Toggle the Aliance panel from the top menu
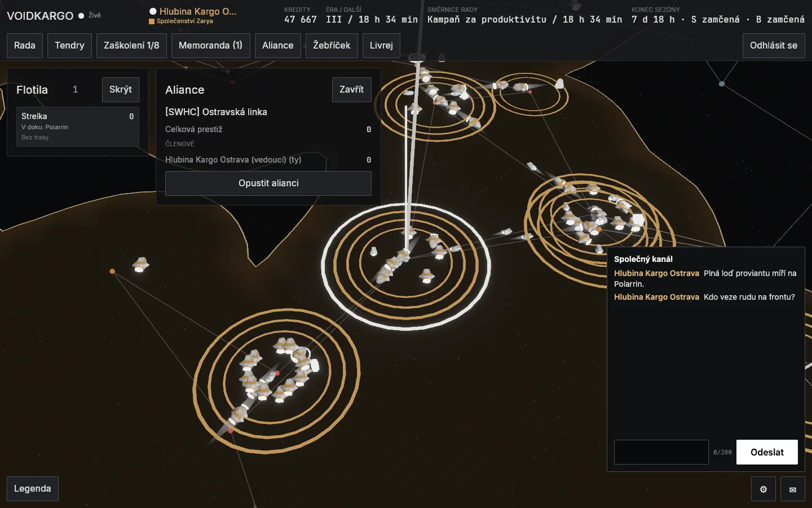The height and width of the screenshot is (508, 812). pos(278,46)
